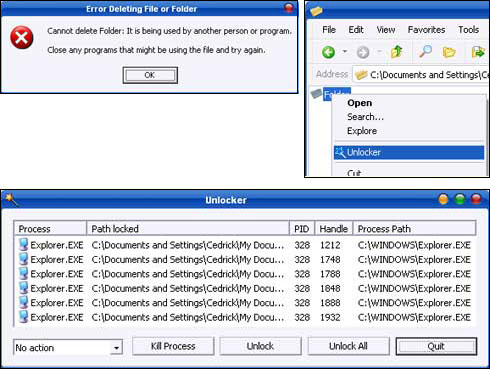
Task: Open the View menu in Explorer
Action: (x=386, y=30)
